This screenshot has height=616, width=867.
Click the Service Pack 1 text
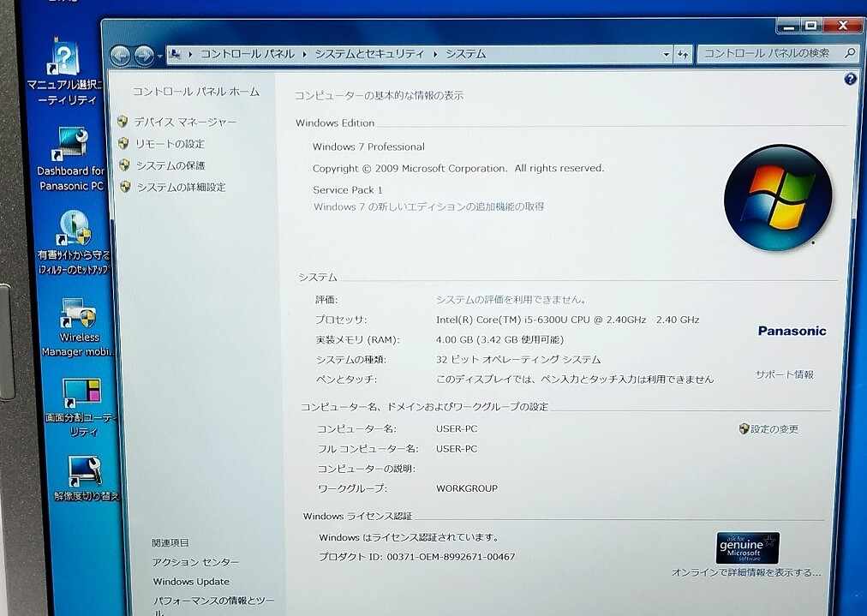[348, 189]
